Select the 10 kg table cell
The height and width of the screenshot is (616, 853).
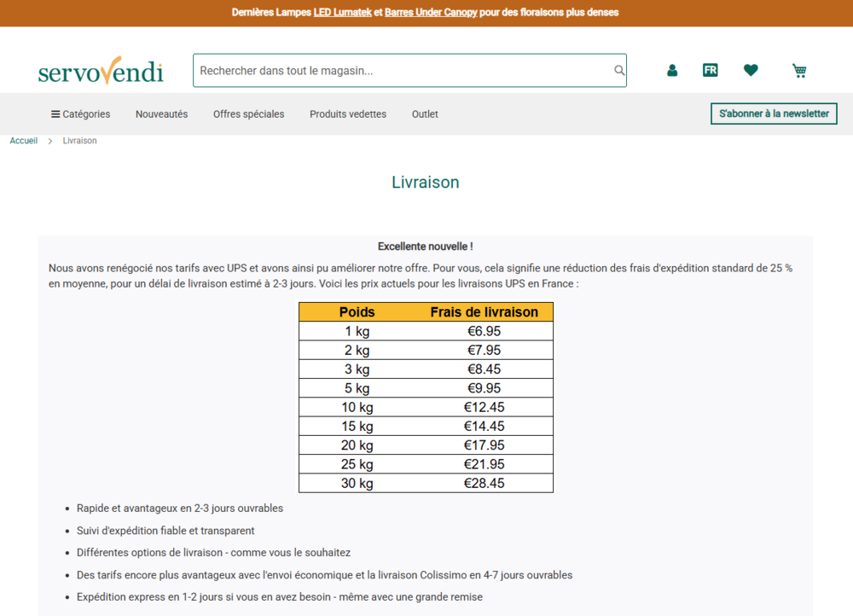click(357, 407)
